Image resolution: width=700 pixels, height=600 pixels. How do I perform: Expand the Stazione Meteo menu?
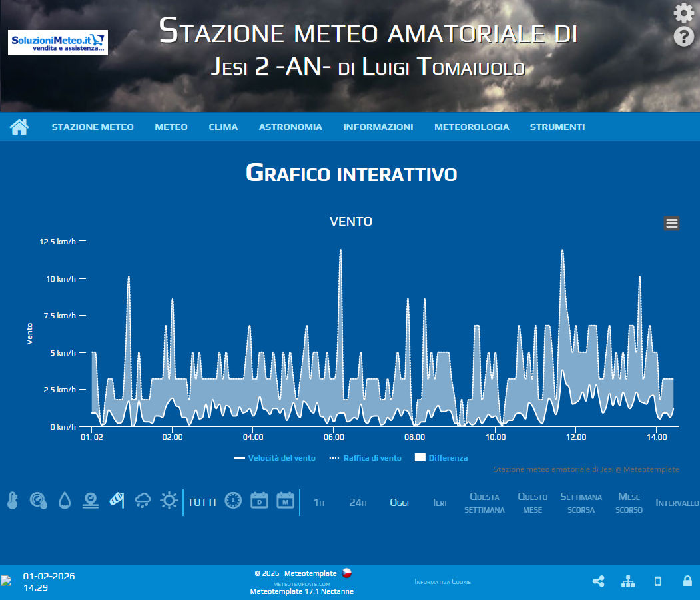(x=93, y=127)
